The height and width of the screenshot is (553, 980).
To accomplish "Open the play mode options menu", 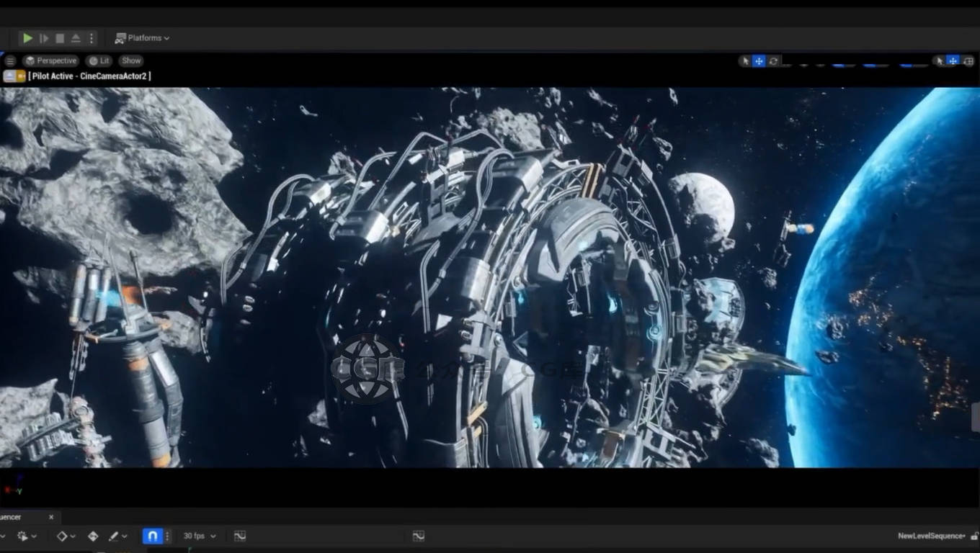I will click(x=92, y=38).
